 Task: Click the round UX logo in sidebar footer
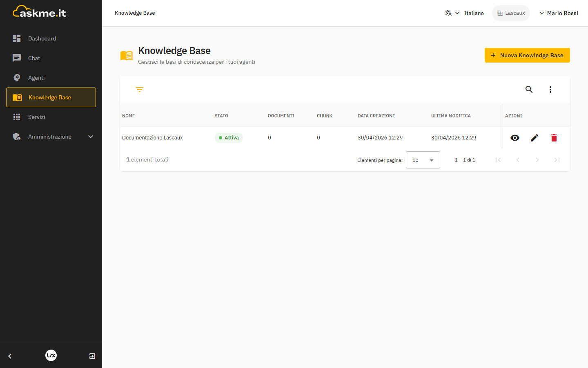pos(51,355)
